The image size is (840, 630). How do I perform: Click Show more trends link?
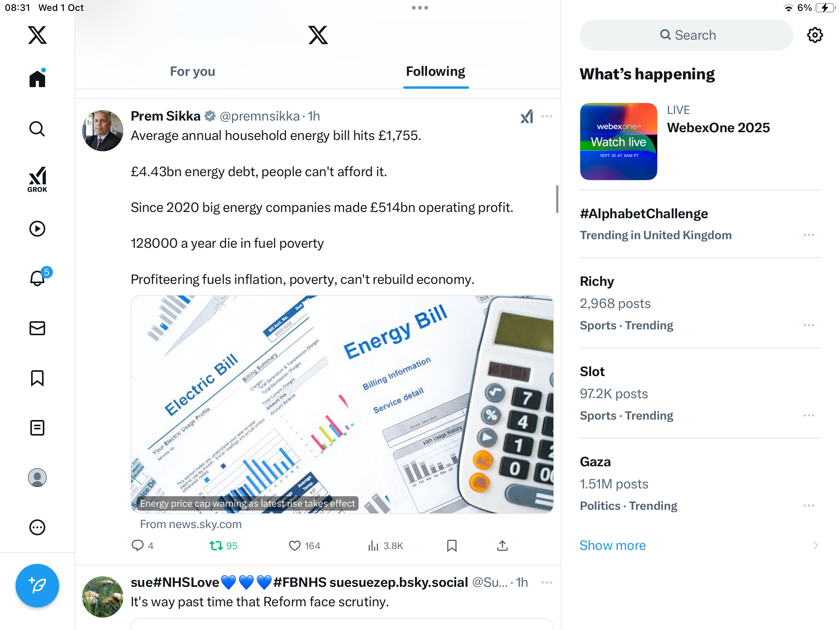(612, 545)
